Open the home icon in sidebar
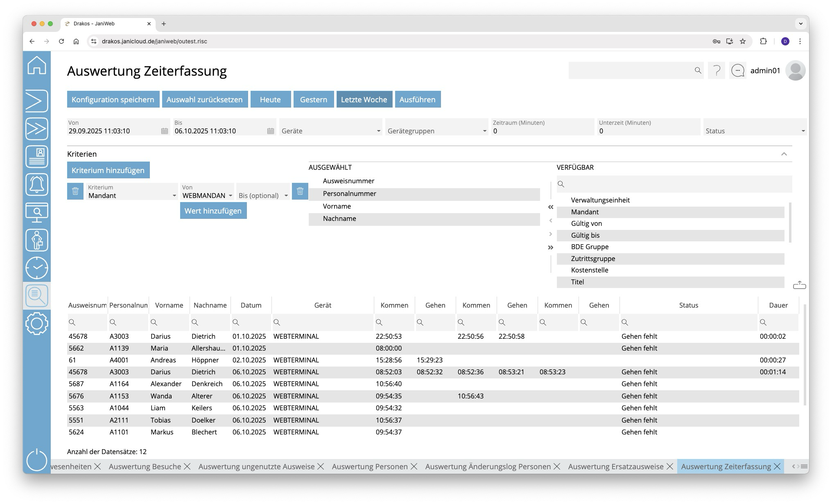This screenshot has width=832, height=504. click(37, 65)
